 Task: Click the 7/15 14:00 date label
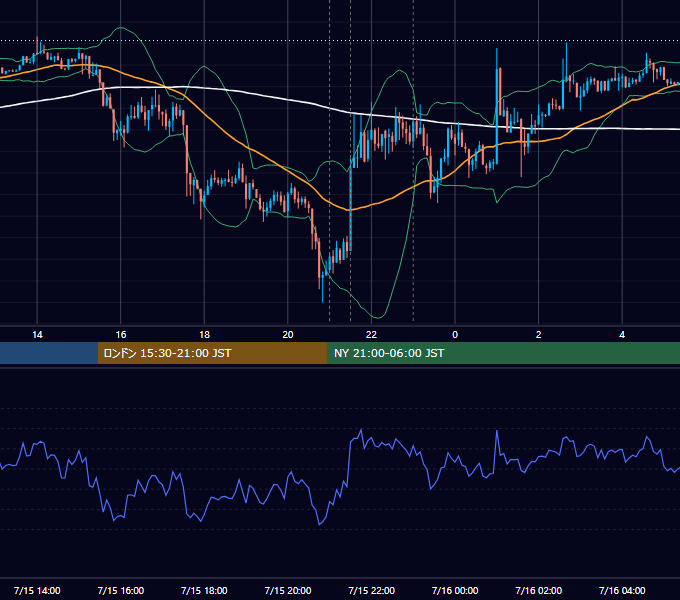click(37, 590)
